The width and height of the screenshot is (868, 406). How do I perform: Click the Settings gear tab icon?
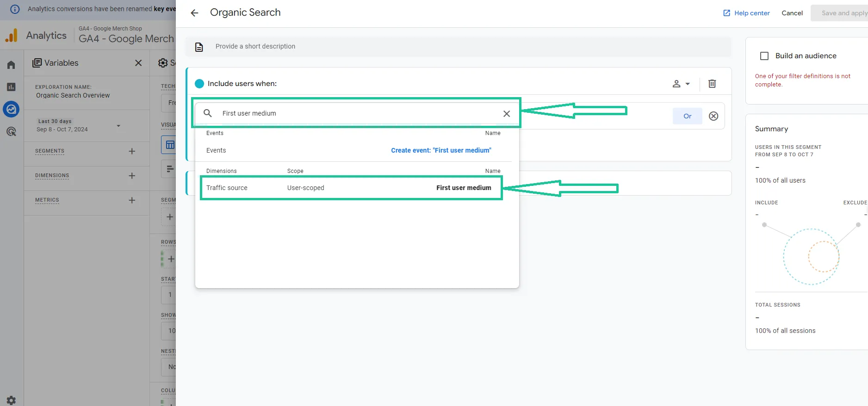click(x=163, y=63)
